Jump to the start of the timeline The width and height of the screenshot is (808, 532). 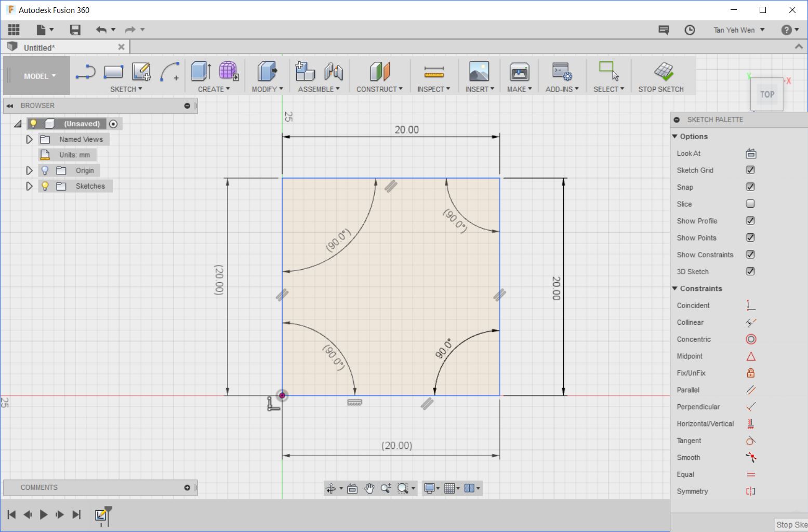tap(11, 515)
